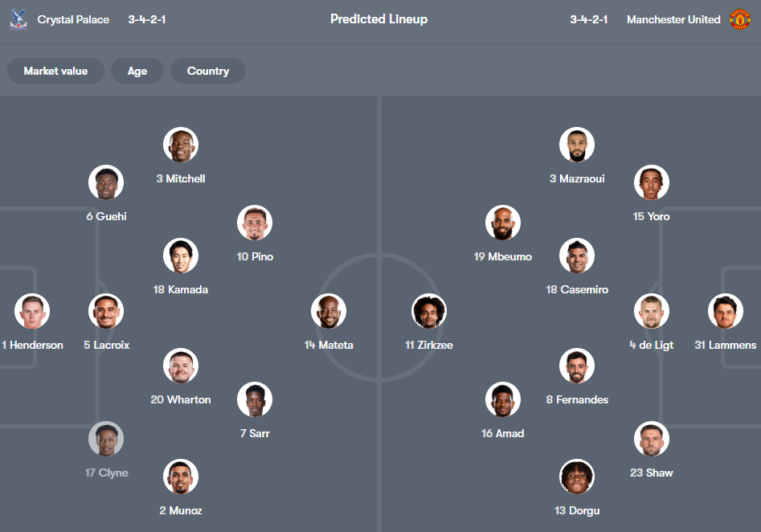The image size is (761, 532).
Task: Open Mateta's player portrait
Action: [x=329, y=311]
